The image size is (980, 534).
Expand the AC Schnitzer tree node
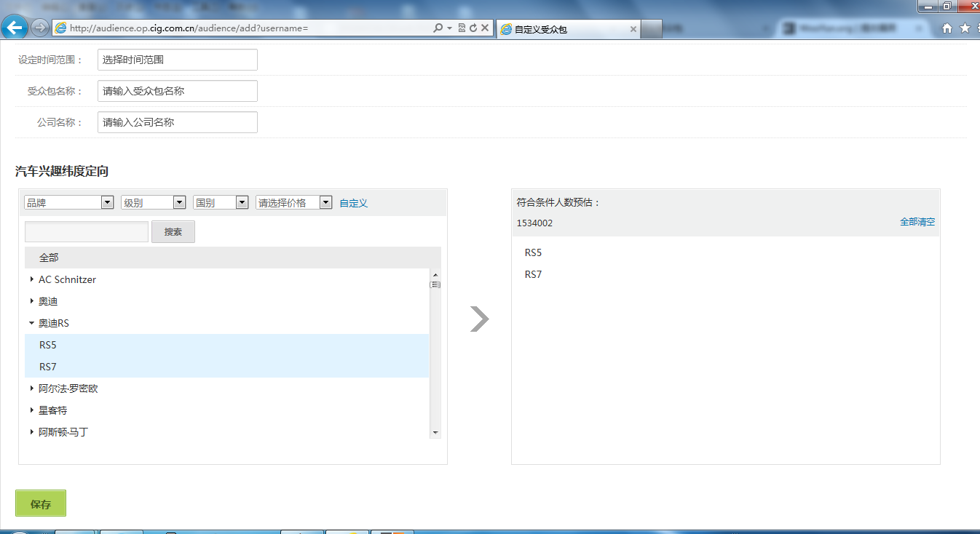click(32, 279)
